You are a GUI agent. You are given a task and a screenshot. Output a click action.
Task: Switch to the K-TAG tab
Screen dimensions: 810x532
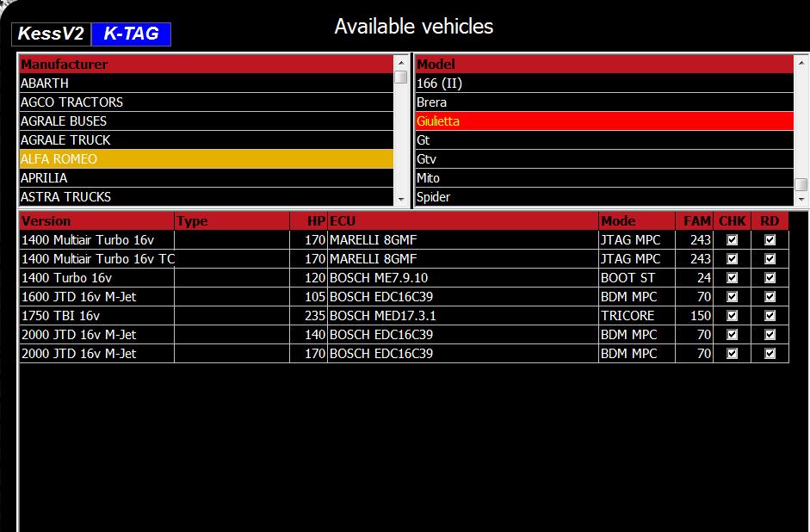point(131,34)
